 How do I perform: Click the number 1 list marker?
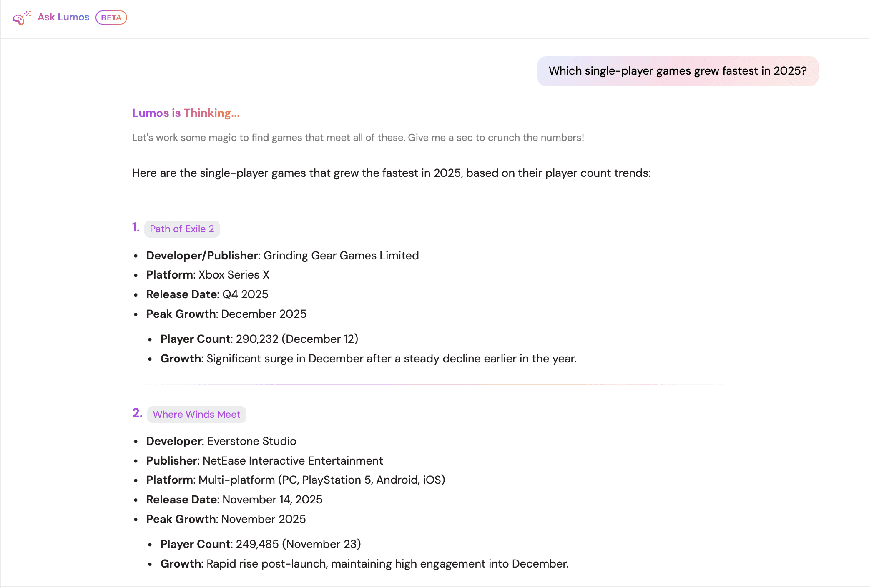tap(136, 227)
